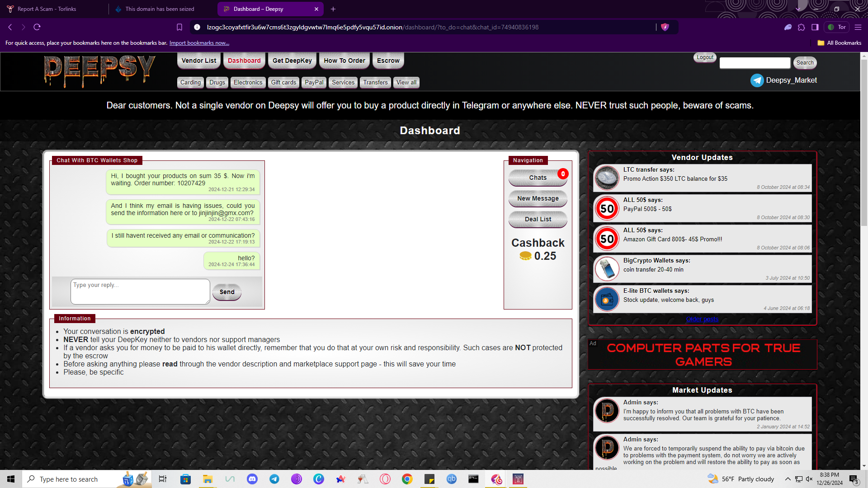Screen dimensions: 868x488
Task: Open BigCrypto Wallets vendor avatar
Action: (607, 268)
